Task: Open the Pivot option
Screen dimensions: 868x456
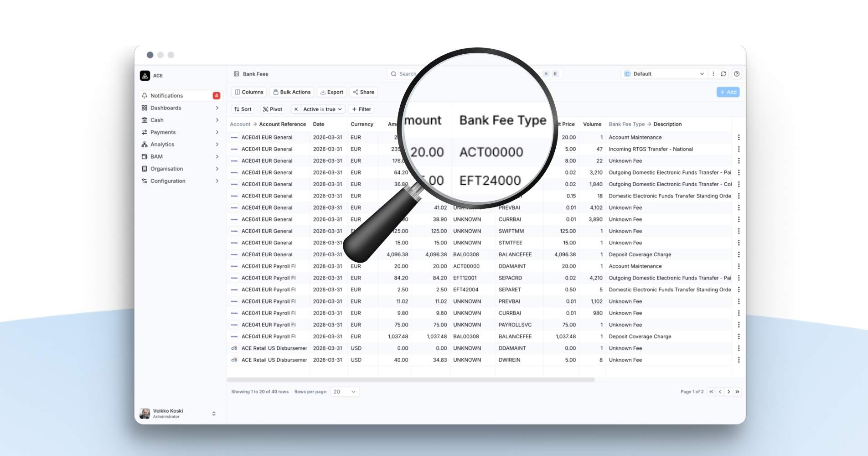Action: tap(273, 109)
